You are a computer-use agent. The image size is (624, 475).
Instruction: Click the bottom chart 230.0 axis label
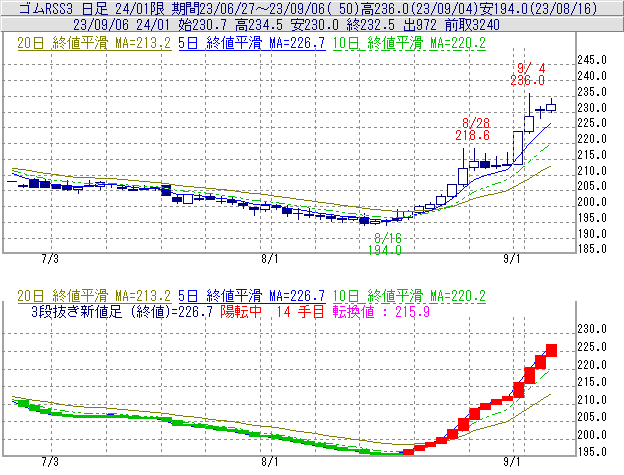[592, 329]
